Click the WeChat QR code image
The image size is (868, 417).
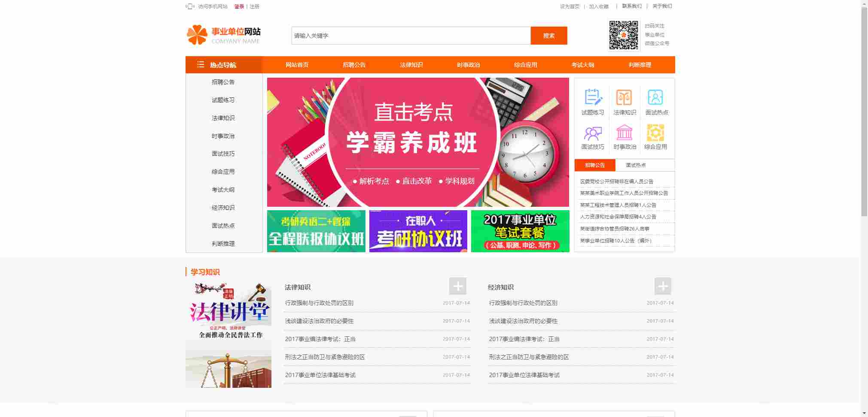[624, 35]
